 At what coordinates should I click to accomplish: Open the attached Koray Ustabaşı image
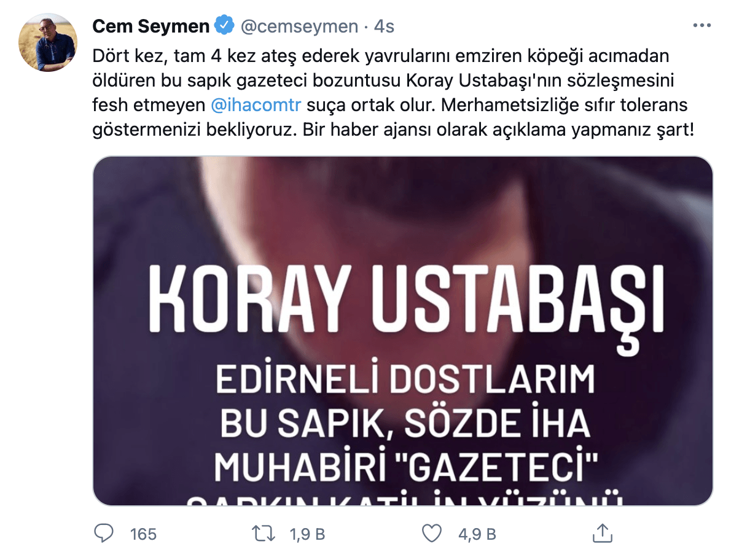coord(403,331)
